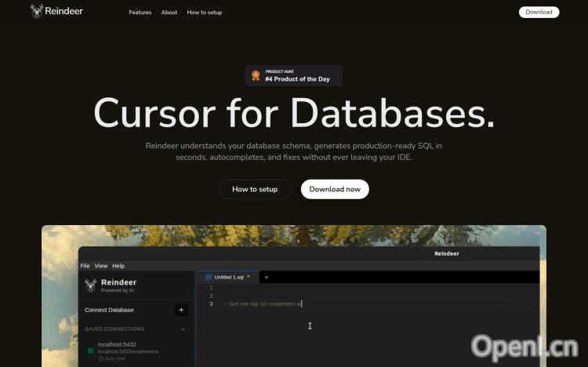This screenshot has width=588, height=367.
Task: Click the outlined How to setup button
Action: [x=255, y=189]
